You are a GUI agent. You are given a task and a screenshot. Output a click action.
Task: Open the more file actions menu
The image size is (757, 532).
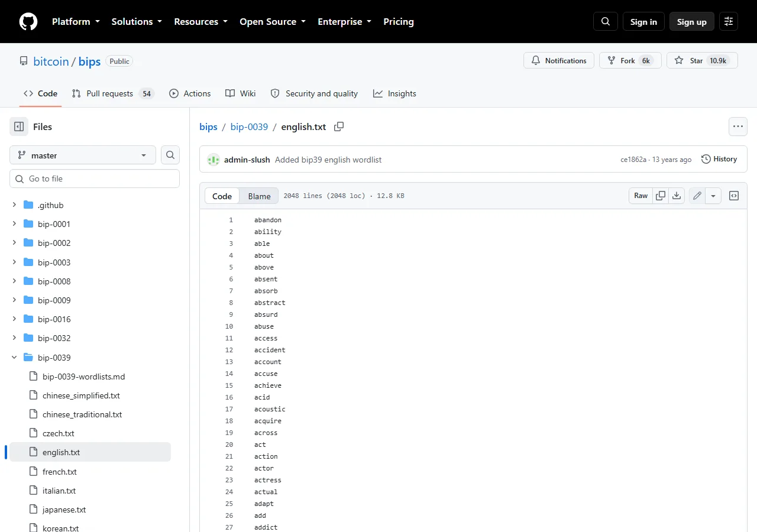pos(737,126)
